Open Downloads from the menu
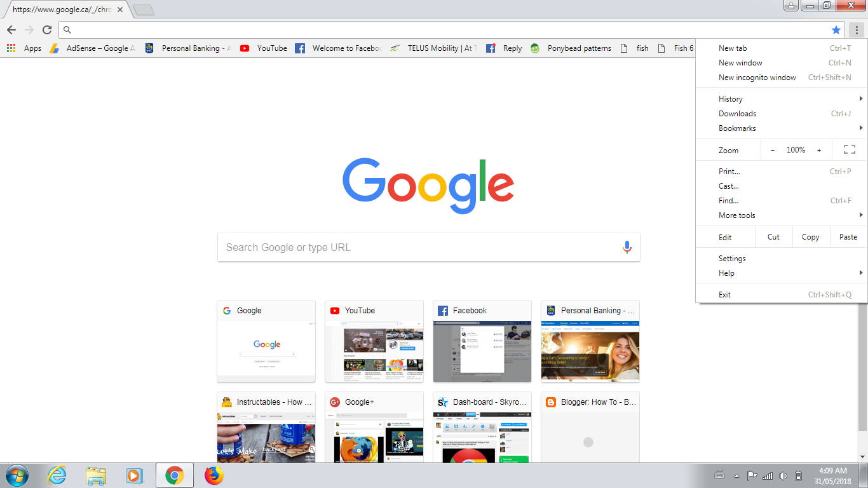 tap(782, 114)
